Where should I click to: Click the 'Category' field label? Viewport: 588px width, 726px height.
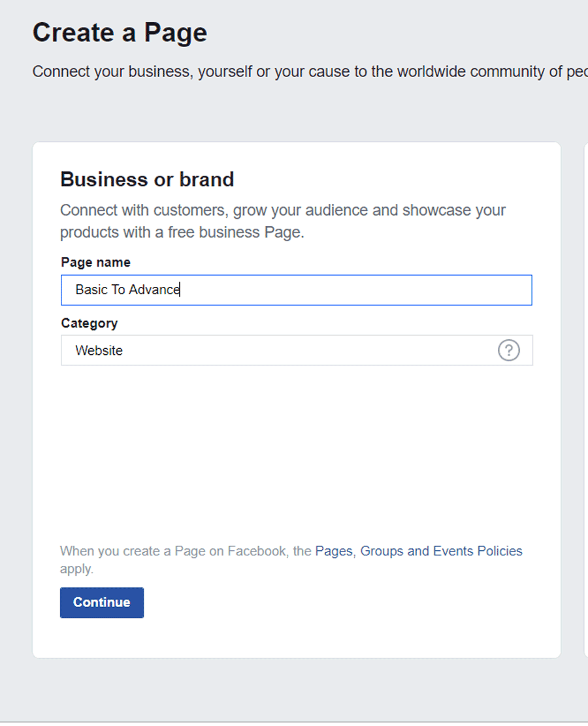pyautogui.click(x=90, y=323)
